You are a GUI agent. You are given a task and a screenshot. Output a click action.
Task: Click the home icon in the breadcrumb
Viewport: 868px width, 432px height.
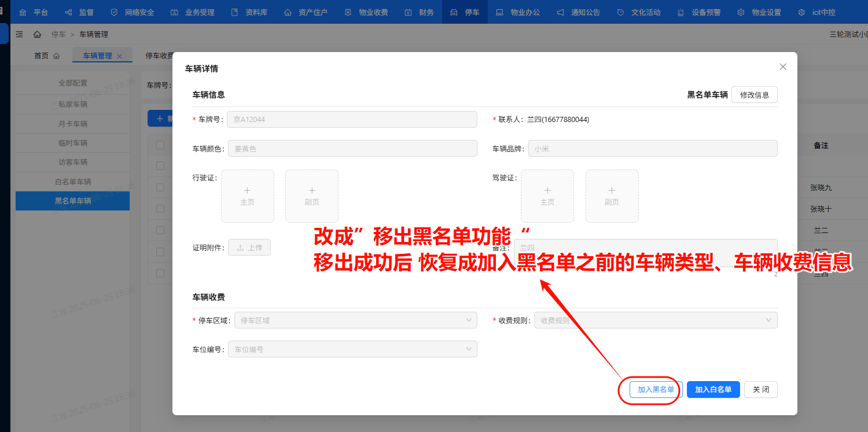tap(37, 35)
